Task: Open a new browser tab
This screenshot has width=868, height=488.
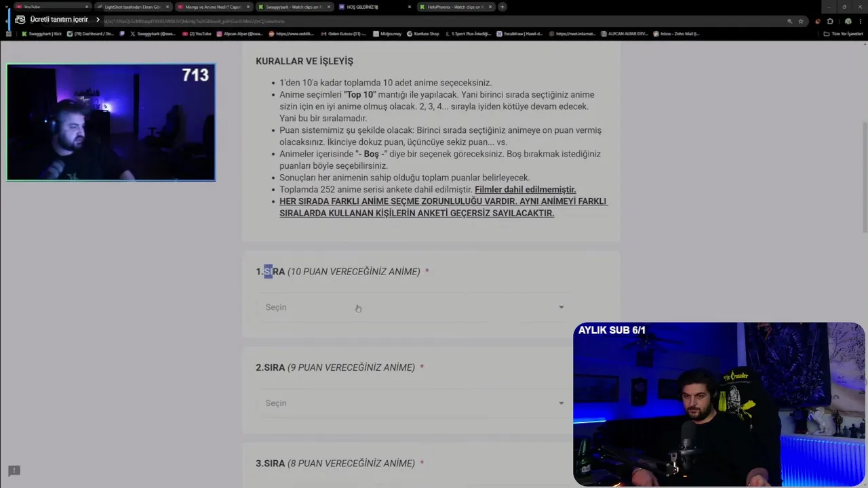Action: tap(502, 7)
